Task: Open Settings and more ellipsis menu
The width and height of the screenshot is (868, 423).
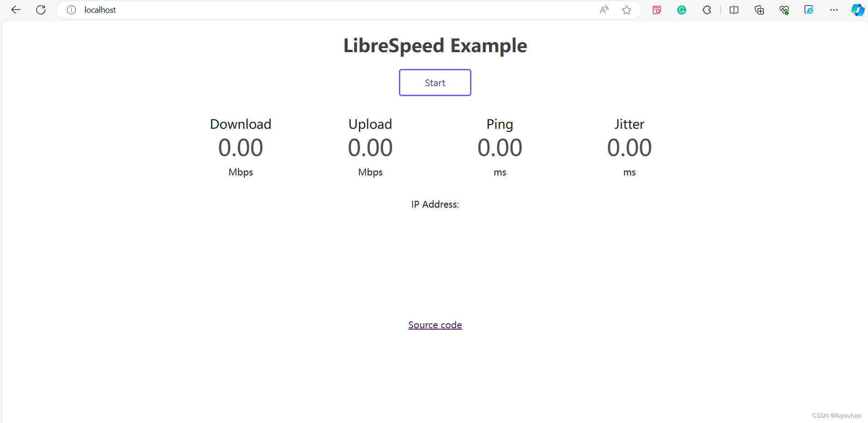Action: pos(834,10)
